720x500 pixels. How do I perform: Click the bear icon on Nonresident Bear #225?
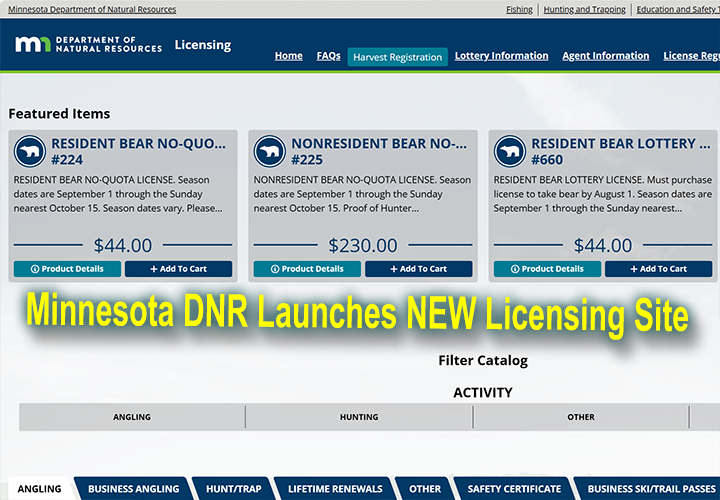[270, 151]
